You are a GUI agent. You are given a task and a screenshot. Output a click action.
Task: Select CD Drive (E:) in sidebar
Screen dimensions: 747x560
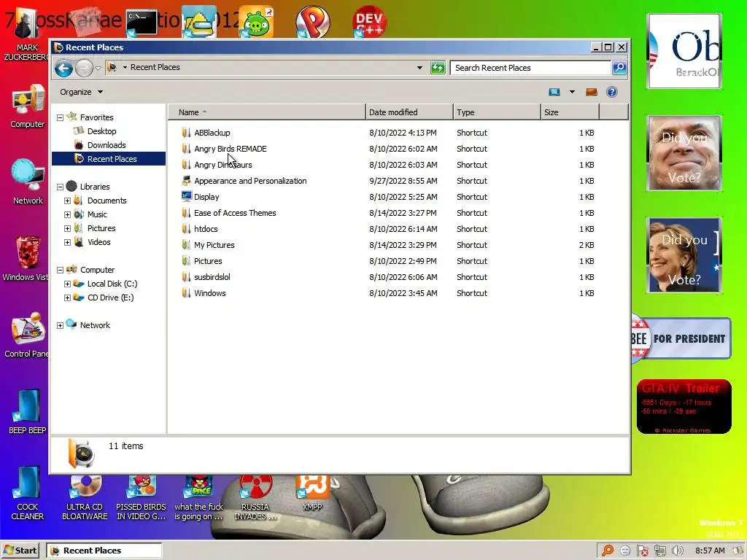click(x=110, y=297)
